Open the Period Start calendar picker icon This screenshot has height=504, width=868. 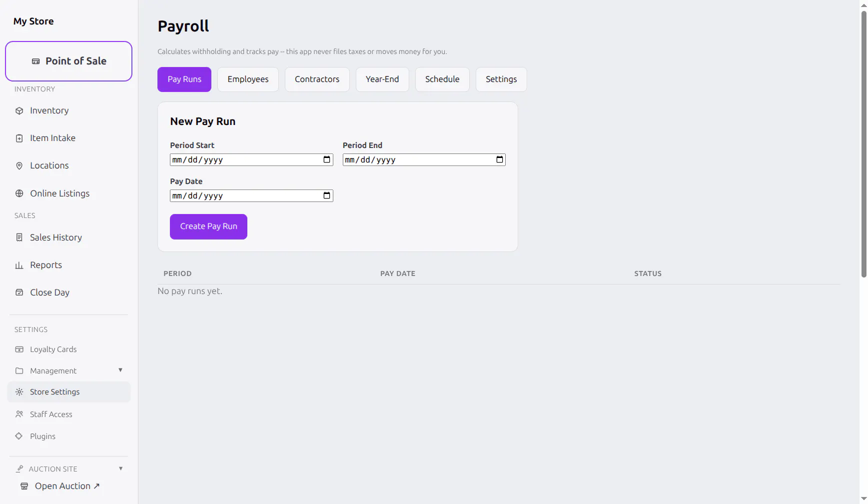[x=327, y=159]
